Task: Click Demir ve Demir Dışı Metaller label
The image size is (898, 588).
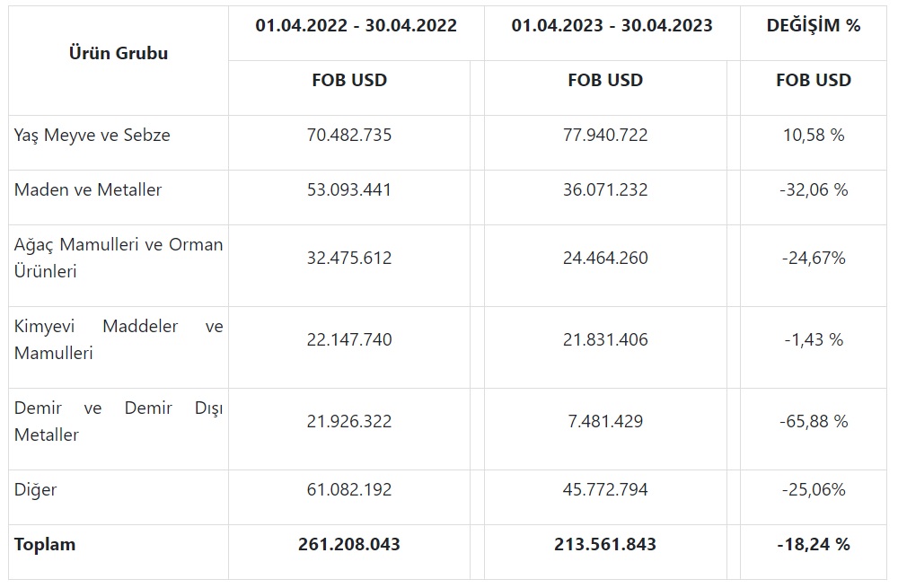Action: click(119, 421)
